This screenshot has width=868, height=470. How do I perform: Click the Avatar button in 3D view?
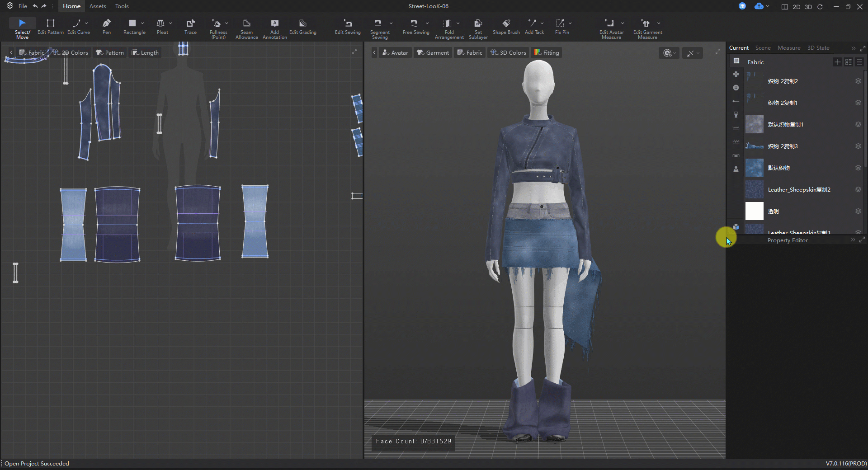(395, 53)
